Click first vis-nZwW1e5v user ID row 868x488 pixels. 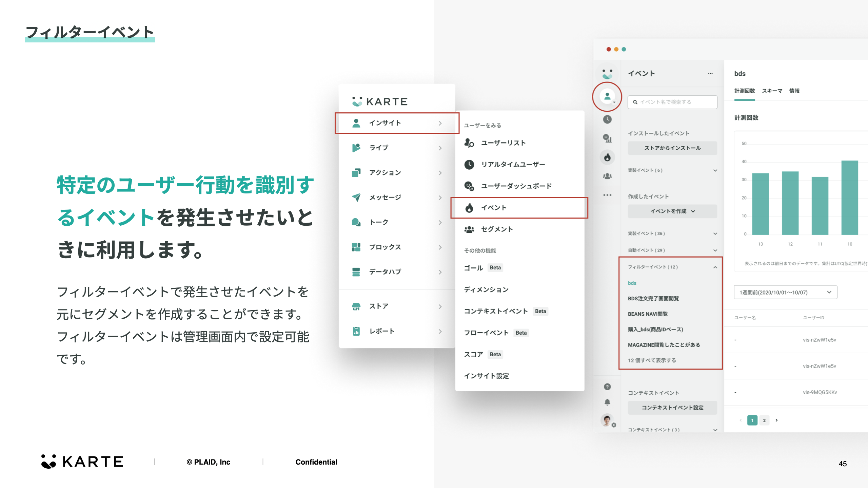point(819,340)
